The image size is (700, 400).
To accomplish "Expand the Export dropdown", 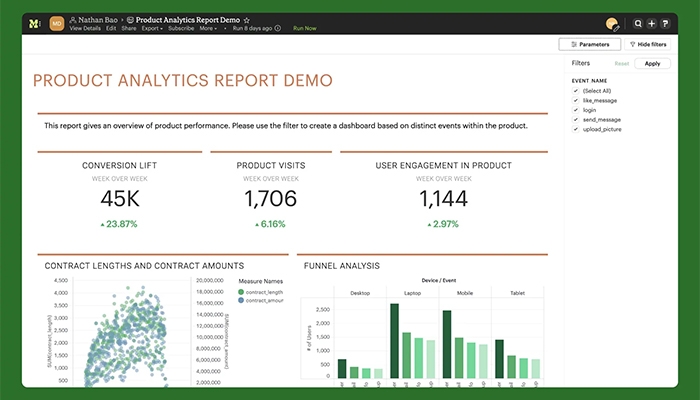I will point(152,29).
